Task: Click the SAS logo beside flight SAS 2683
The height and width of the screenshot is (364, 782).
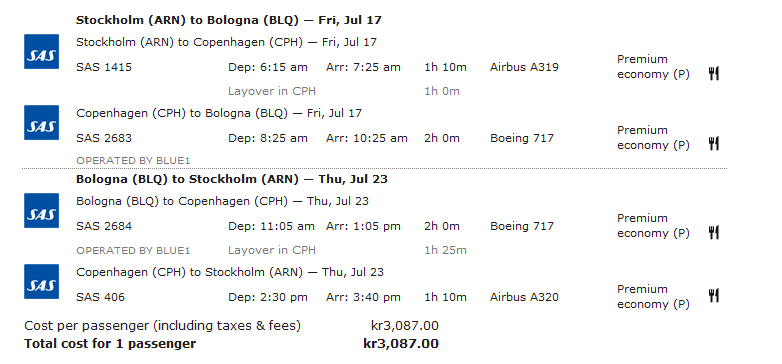Action: pos(41,122)
